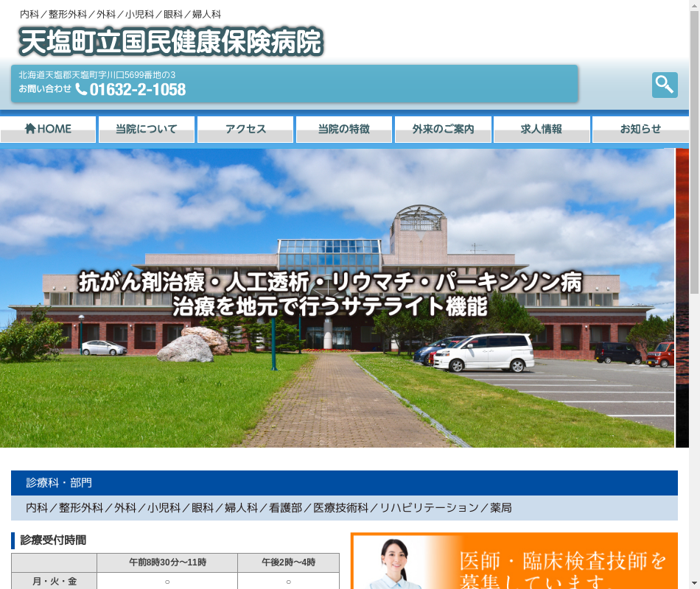Viewport: 700px width, 589px height.
Task: Select the アクセス navigation item
Action: [x=245, y=129]
